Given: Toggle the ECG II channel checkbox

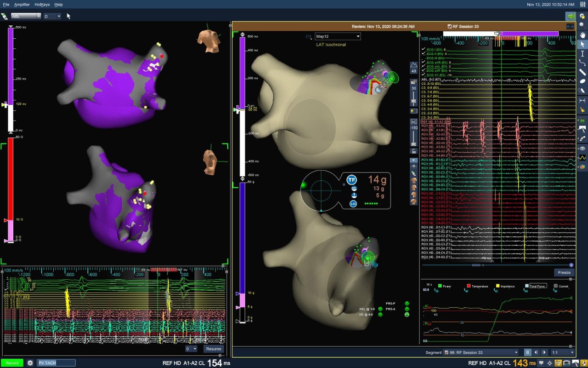Looking at the screenshot, I should (x=424, y=54).
